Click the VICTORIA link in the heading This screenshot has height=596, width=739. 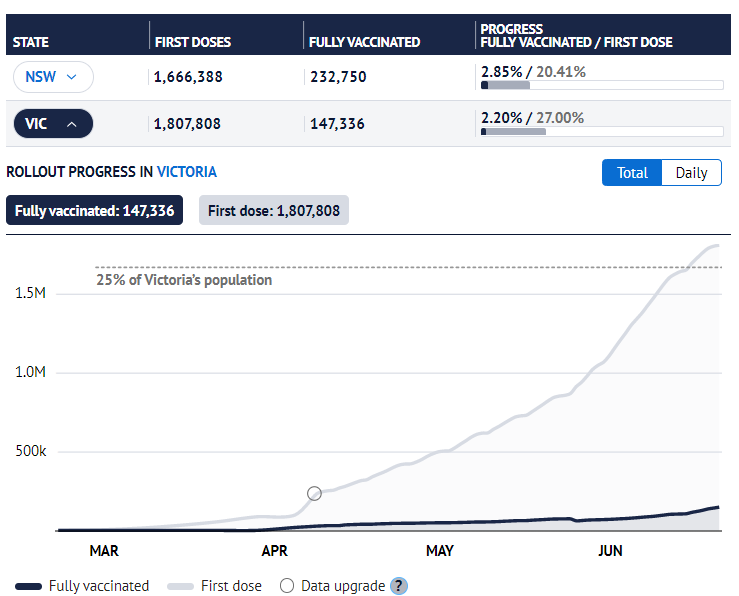(187, 172)
